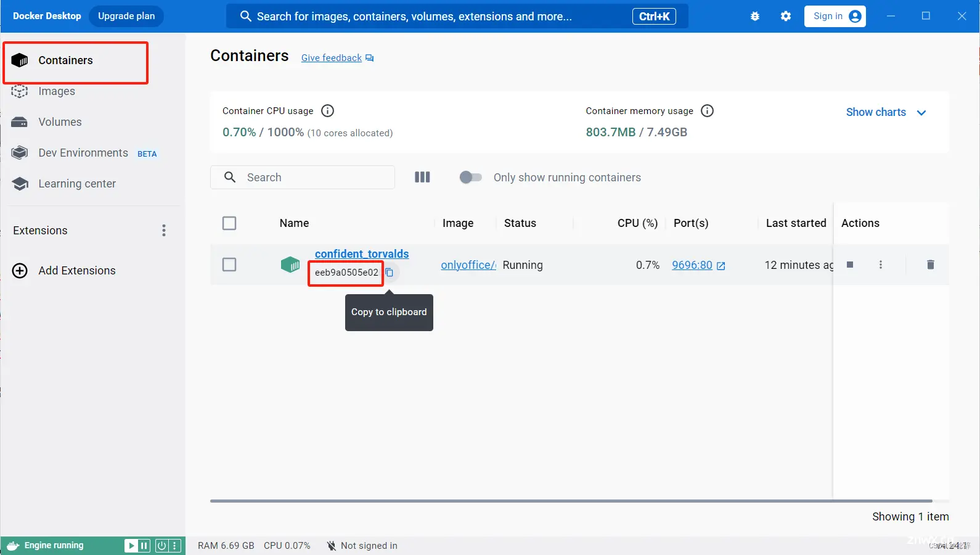Open confident_torvalds container details
980x555 pixels.
(362, 254)
